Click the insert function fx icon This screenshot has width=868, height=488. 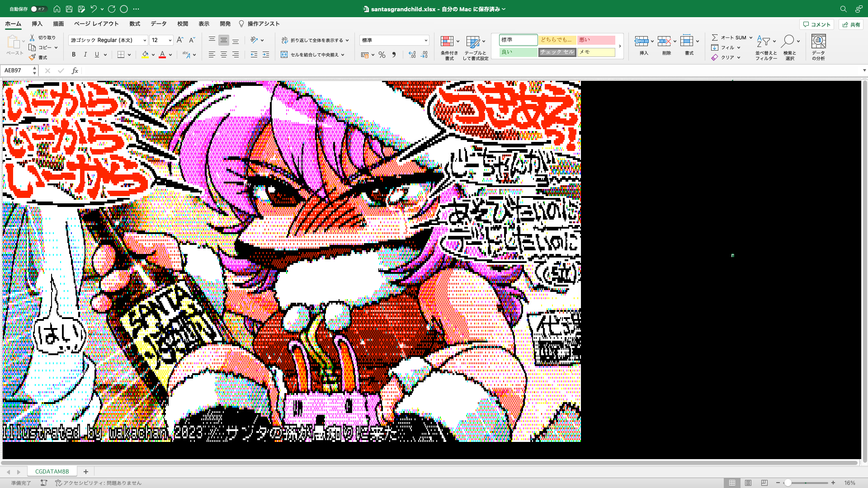pos(75,70)
